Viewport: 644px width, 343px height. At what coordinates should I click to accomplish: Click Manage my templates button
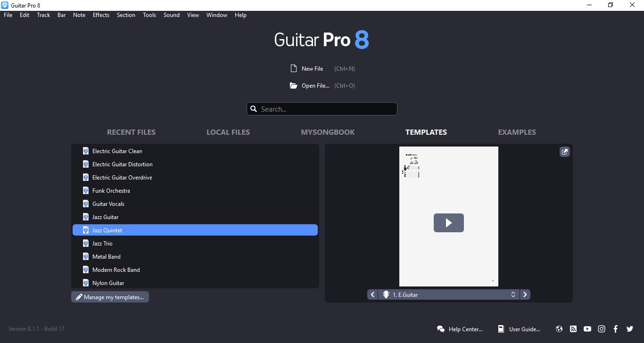(x=110, y=297)
